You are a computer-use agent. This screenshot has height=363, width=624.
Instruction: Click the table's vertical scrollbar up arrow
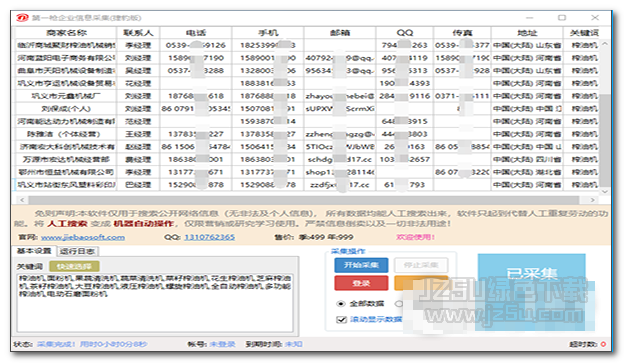point(605,43)
